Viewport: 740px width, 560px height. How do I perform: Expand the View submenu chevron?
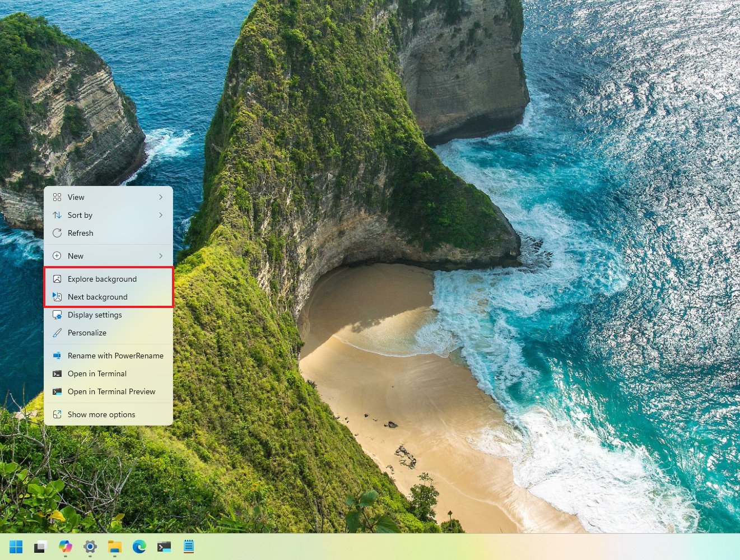pos(161,197)
